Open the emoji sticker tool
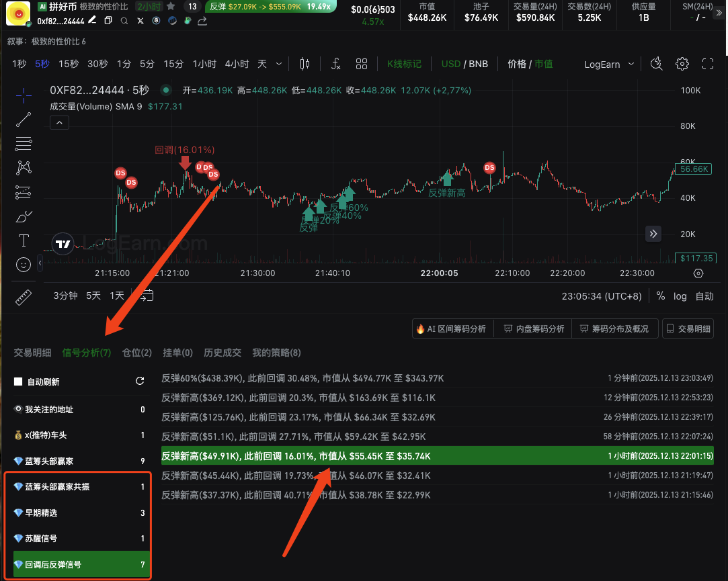The image size is (728, 581). pos(24,265)
